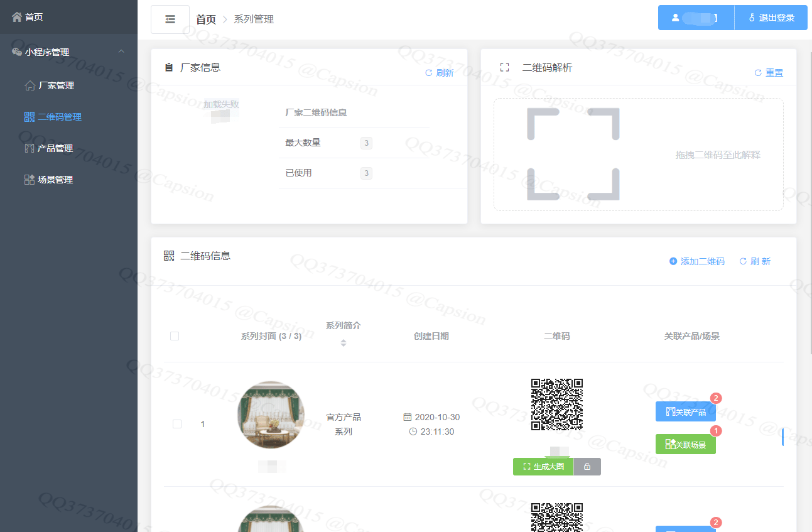The image size is (812, 532).
Task: Click the house icon beside 首页
Action: [x=17, y=17]
